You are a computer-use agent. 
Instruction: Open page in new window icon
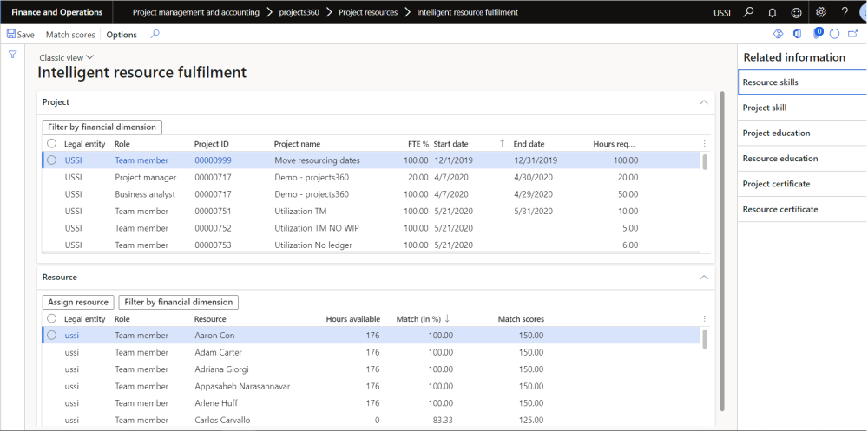(x=852, y=34)
